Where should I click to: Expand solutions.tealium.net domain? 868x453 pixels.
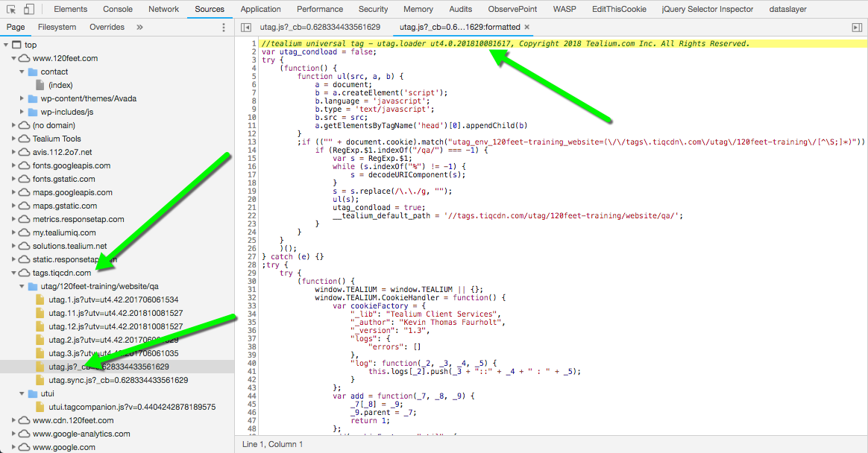click(14, 246)
